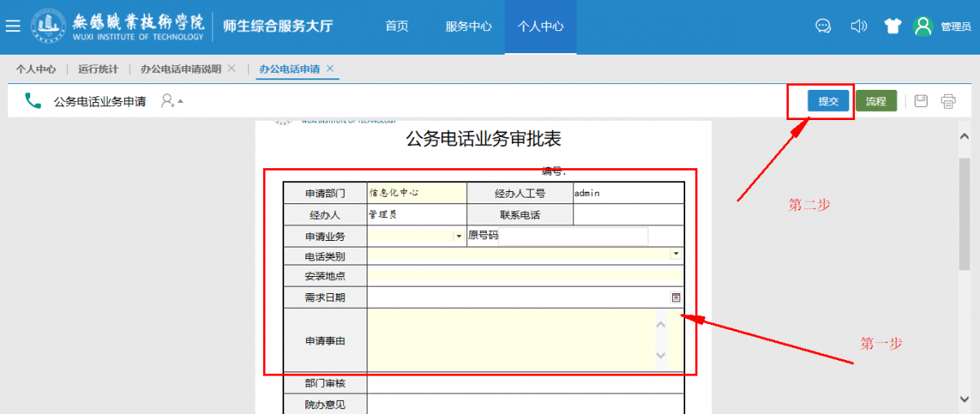Screen dimensions: 980x414
Task: Click the 安装地点 input field
Action: pyautogui.click(x=525, y=276)
